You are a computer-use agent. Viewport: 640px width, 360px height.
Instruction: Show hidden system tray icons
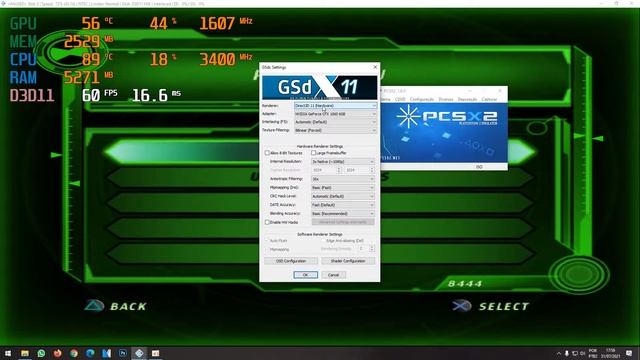[x=559, y=353]
